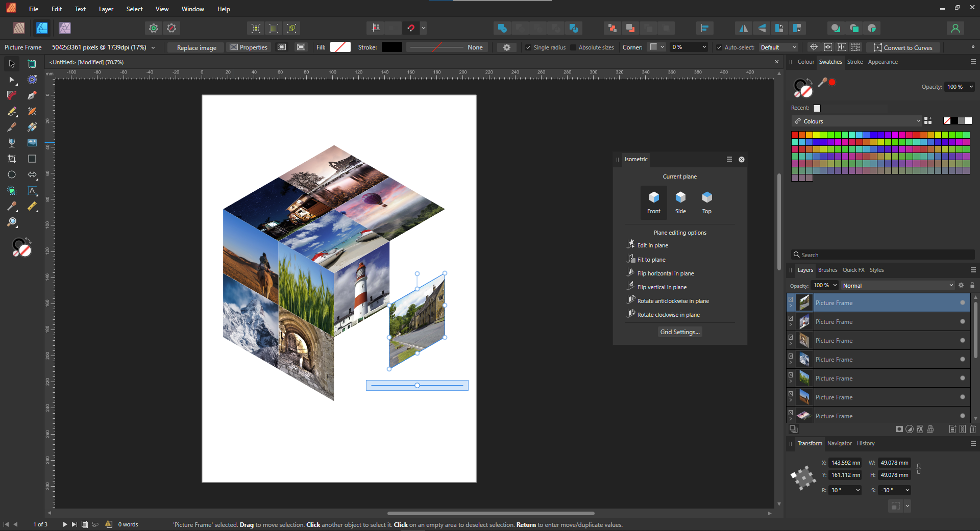Open the image resolution dropdown

pos(153,47)
